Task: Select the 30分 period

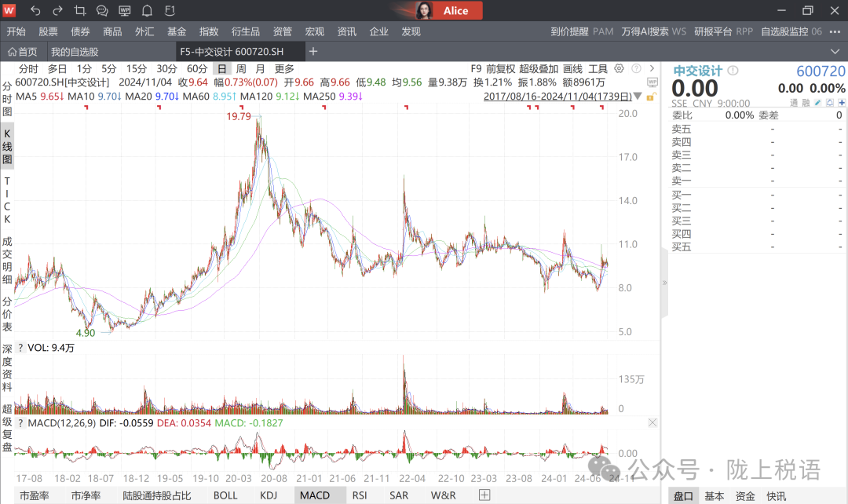Action: pyautogui.click(x=166, y=68)
